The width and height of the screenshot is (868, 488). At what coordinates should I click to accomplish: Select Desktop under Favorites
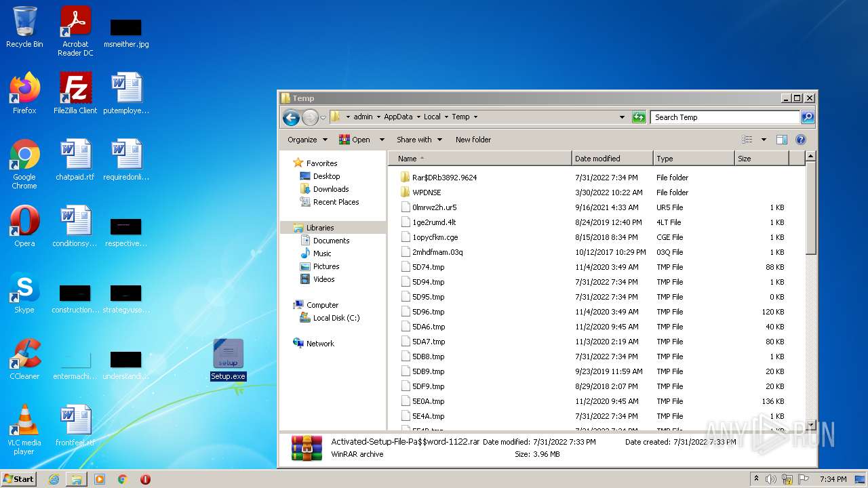[x=326, y=176]
